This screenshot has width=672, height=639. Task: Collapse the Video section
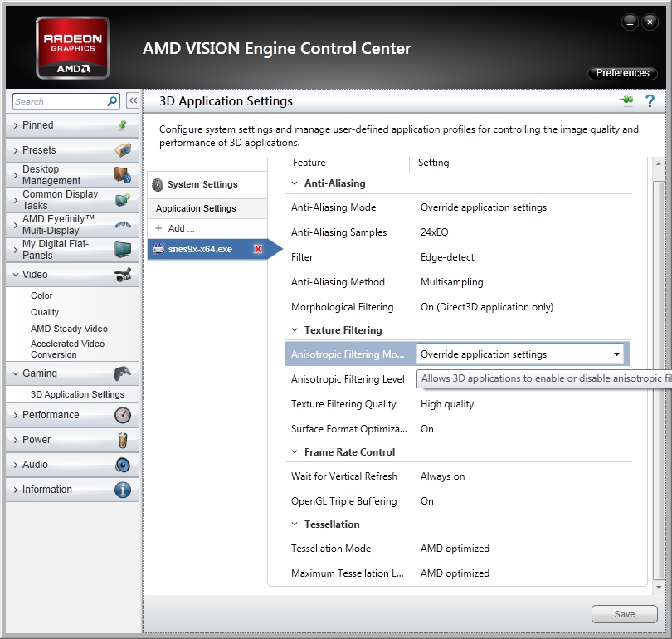pyautogui.click(x=16, y=275)
